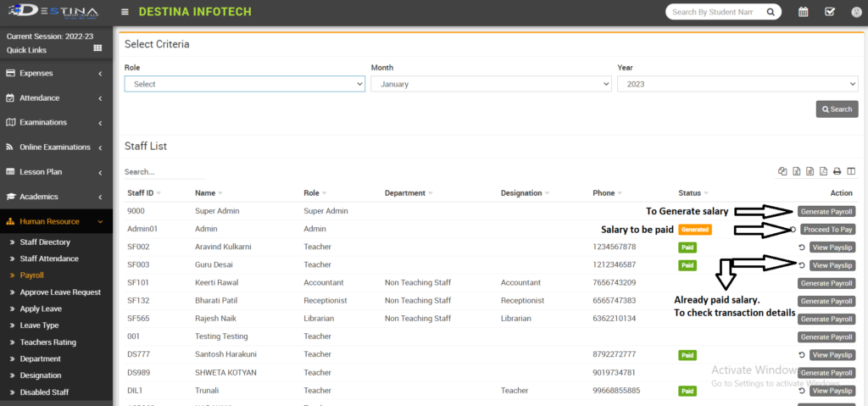Image resolution: width=868 pixels, height=406 pixels.
Task: Print the staff list
Action: (x=837, y=171)
